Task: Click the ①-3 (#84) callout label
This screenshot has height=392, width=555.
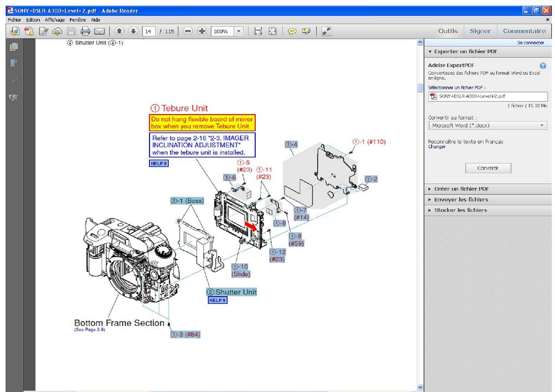Action: (185, 335)
